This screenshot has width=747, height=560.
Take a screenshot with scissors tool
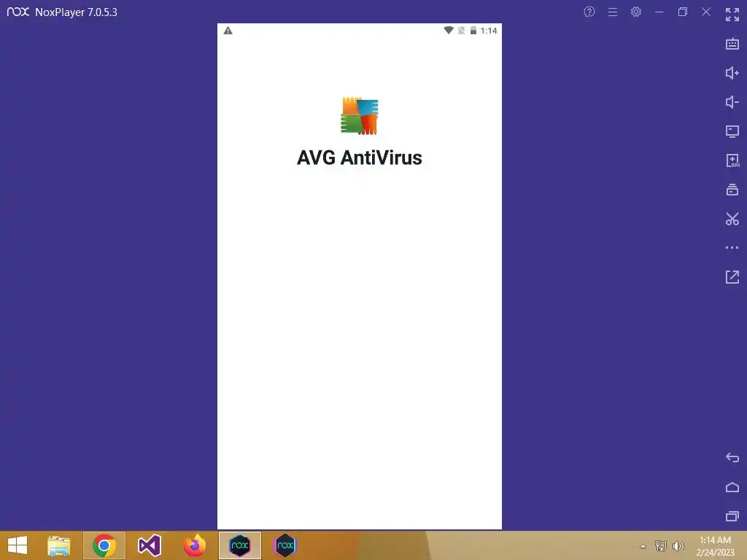[x=732, y=219]
